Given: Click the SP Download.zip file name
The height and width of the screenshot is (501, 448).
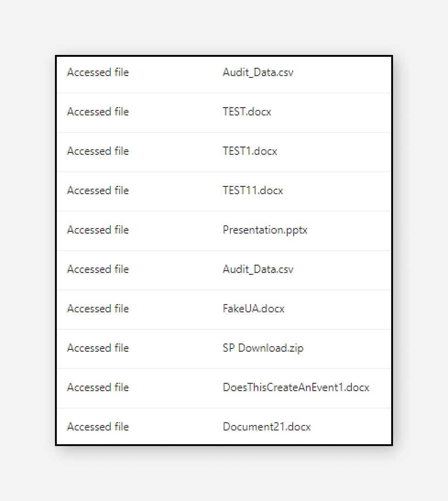Looking at the screenshot, I should (263, 348).
